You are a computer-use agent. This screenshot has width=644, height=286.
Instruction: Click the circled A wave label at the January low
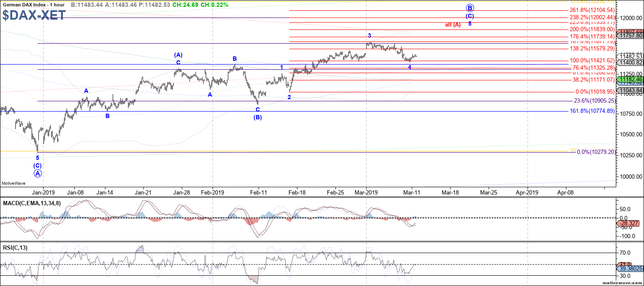38,174
